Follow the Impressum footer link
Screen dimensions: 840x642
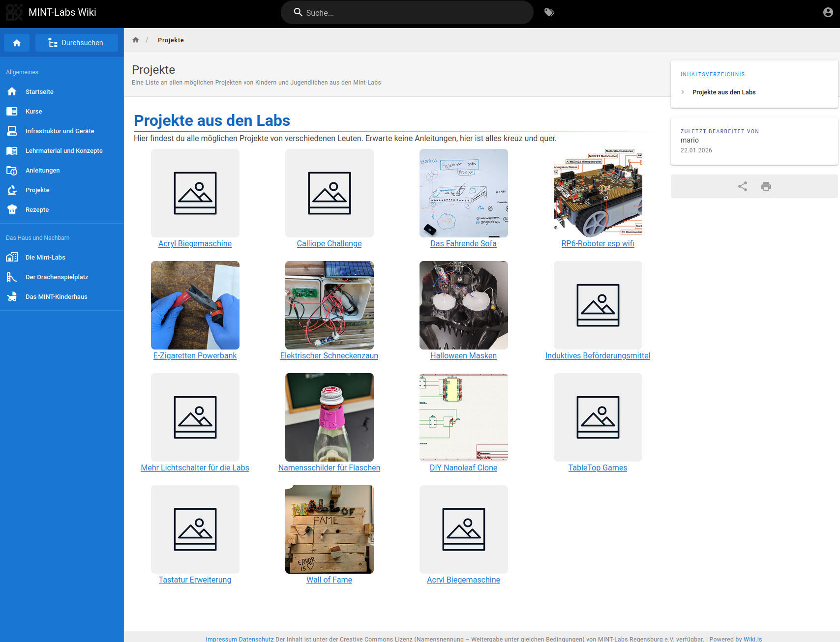[x=221, y=639]
